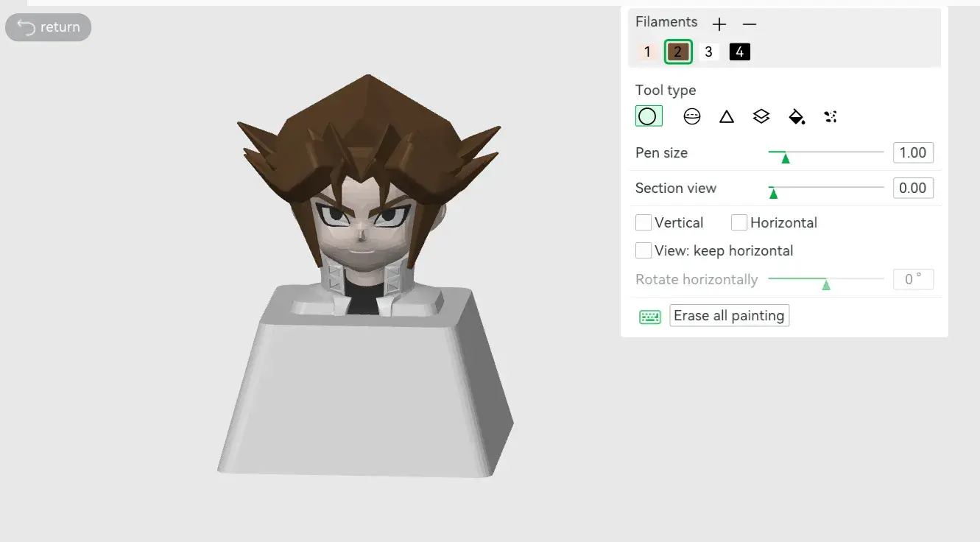Select the Circle brush tool
This screenshot has width=980, height=542.
tap(648, 116)
